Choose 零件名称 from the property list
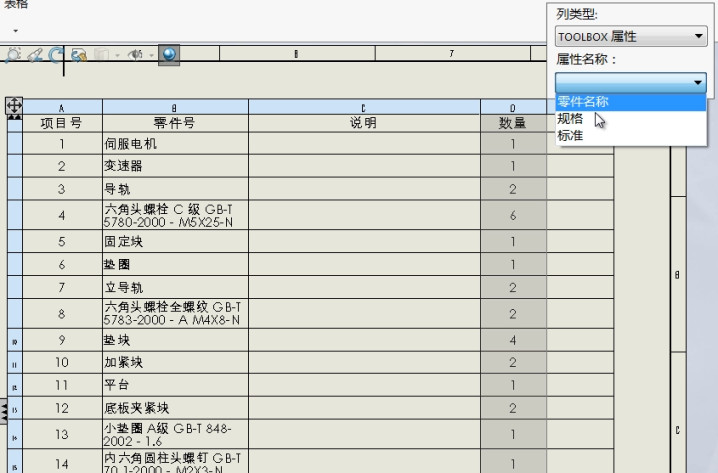 pos(631,102)
